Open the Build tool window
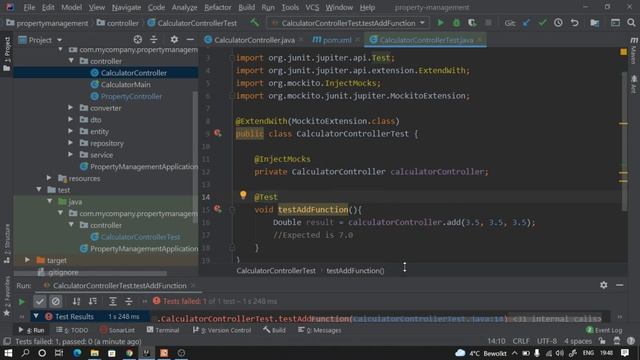The image size is (640, 360). pyautogui.click(x=274, y=330)
